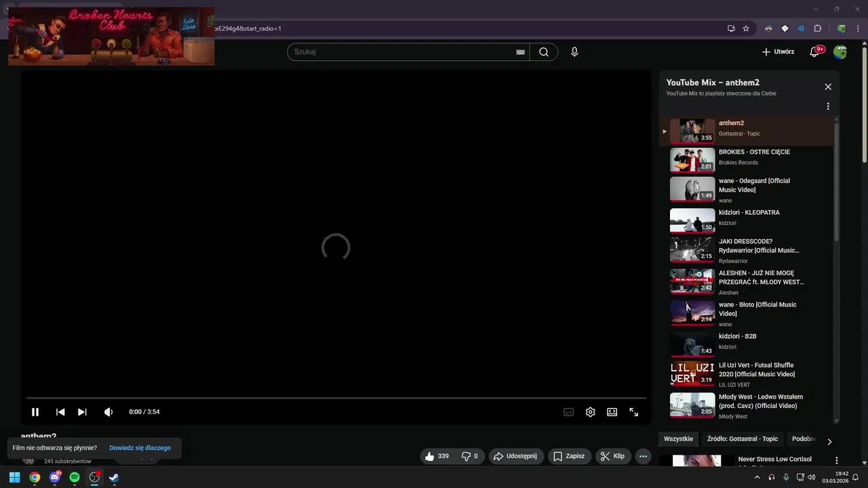The height and width of the screenshot is (488, 868).
Task: Open the Windows notification center bell
Action: [x=856, y=477]
